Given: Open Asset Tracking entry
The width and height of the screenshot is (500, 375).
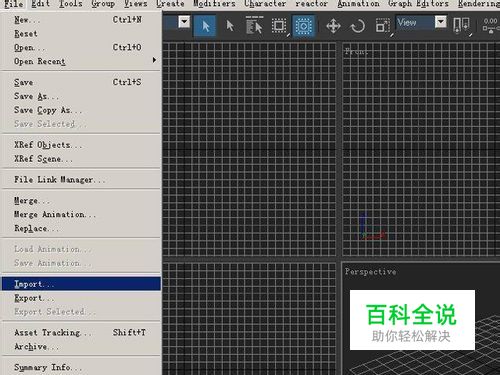Looking at the screenshot, I should click(x=81, y=332).
